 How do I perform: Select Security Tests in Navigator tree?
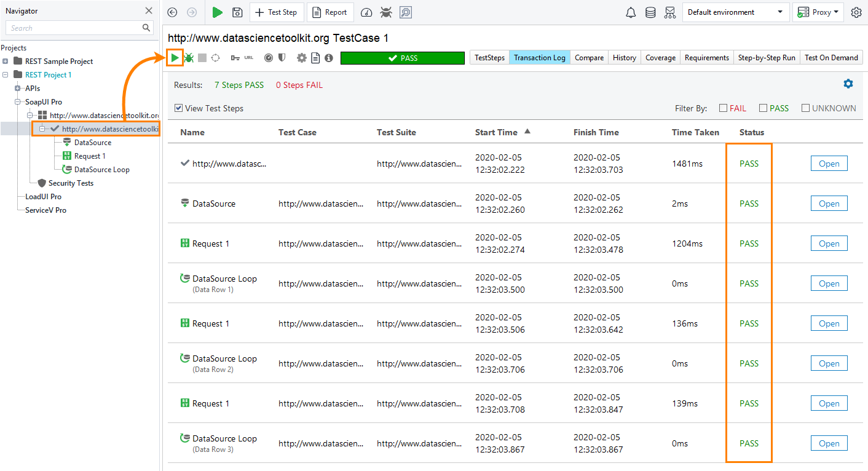click(71, 183)
